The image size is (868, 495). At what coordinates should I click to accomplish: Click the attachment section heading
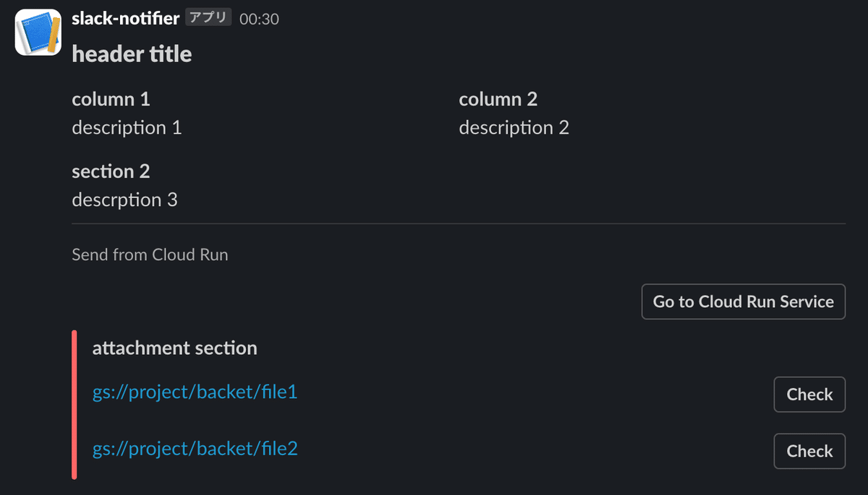(175, 348)
